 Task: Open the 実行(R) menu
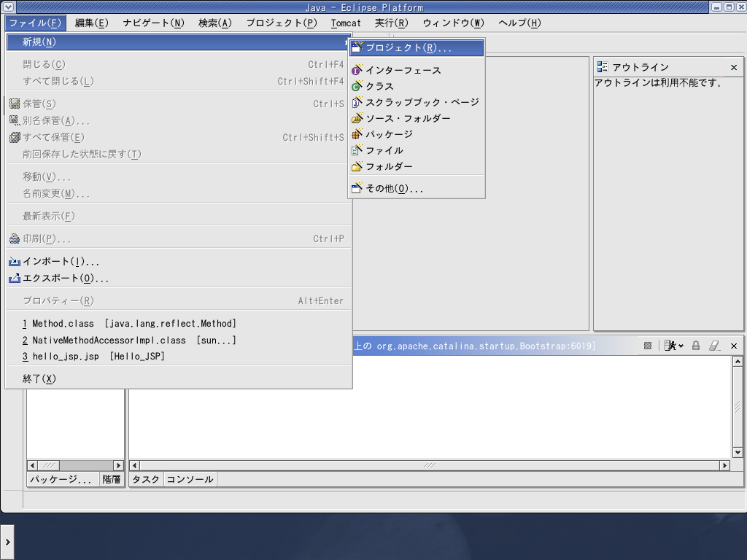[392, 23]
